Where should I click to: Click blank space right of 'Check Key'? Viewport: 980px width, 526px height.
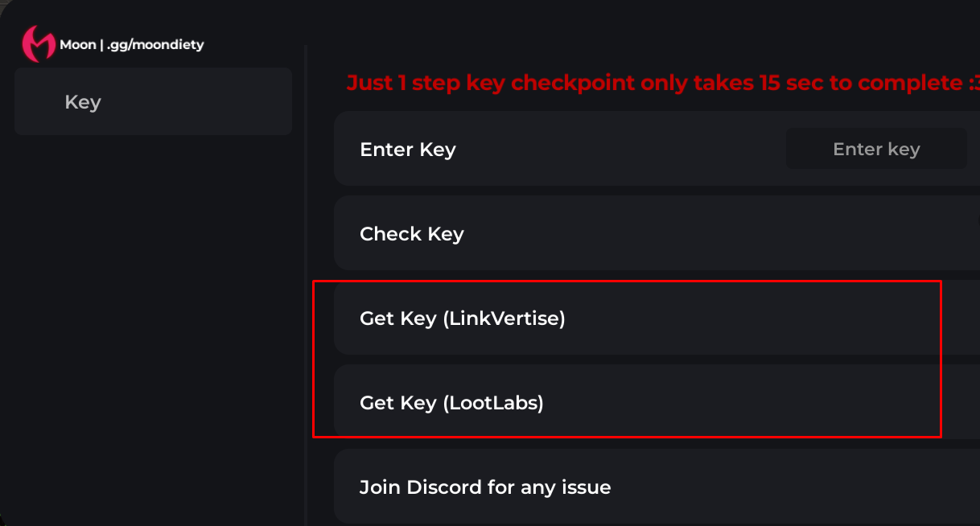tap(684, 234)
